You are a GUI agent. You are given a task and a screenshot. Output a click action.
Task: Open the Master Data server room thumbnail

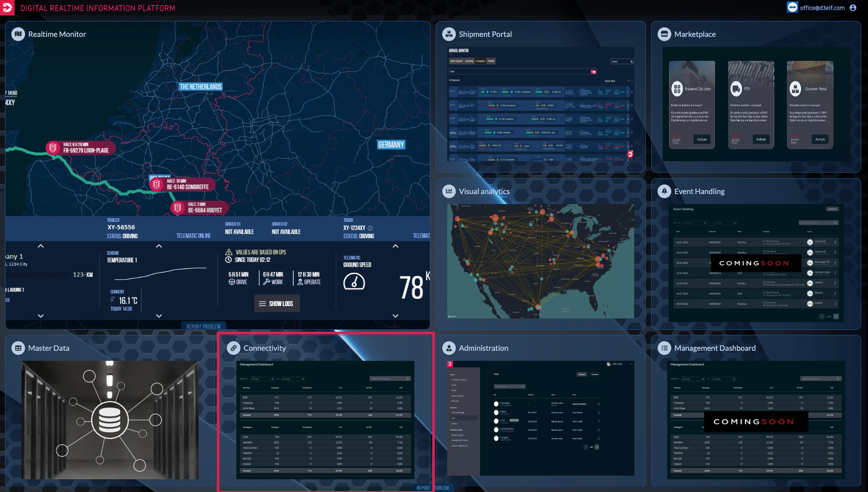(110, 420)
